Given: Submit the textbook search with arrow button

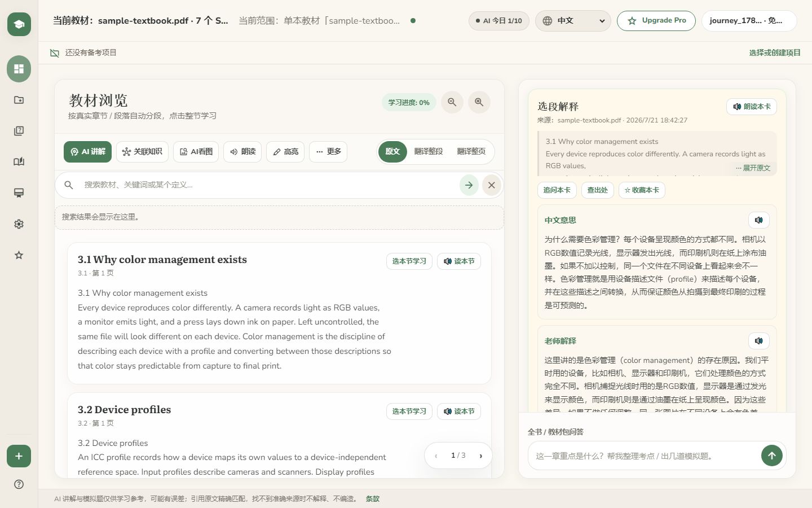Looking at the screenshot, I should pos(469,185).
